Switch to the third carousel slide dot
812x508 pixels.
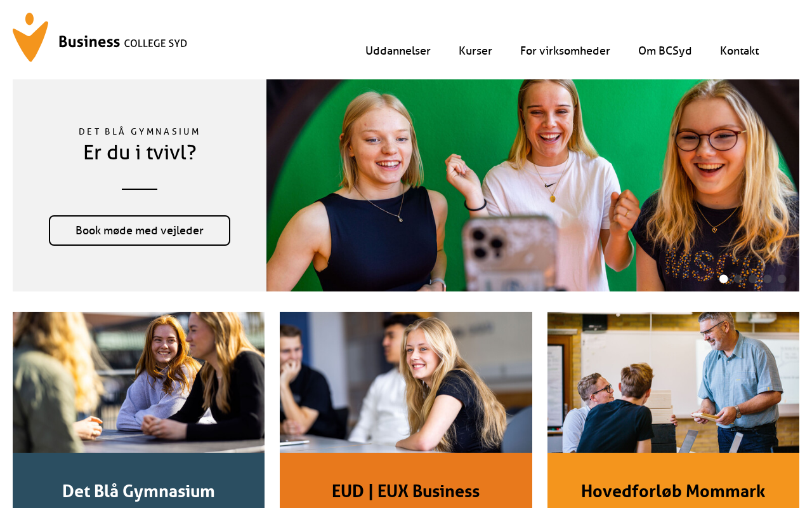(x=753, y=279)
